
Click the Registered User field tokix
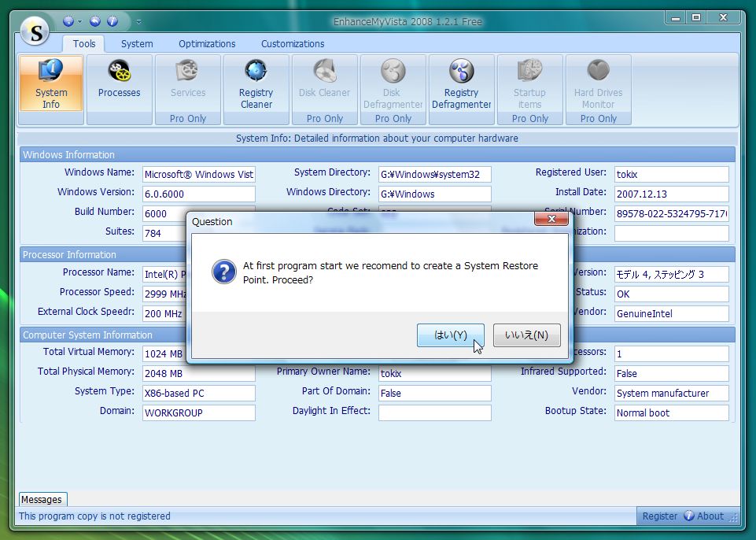click(x=671, y=174)
